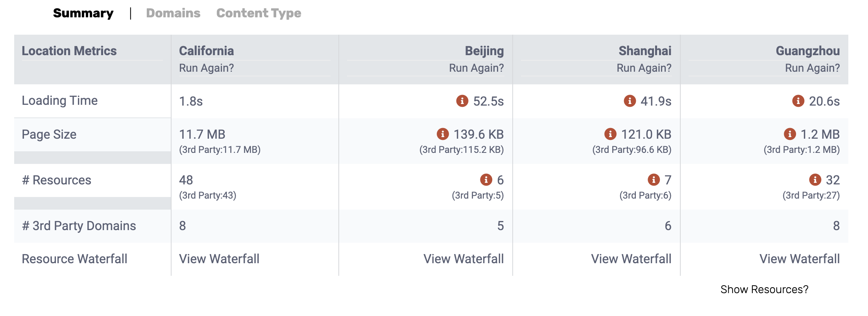This screenshot has width=868, height=316.
Task: Run the Guangzhou test again
Action: [x=812, y=68]
